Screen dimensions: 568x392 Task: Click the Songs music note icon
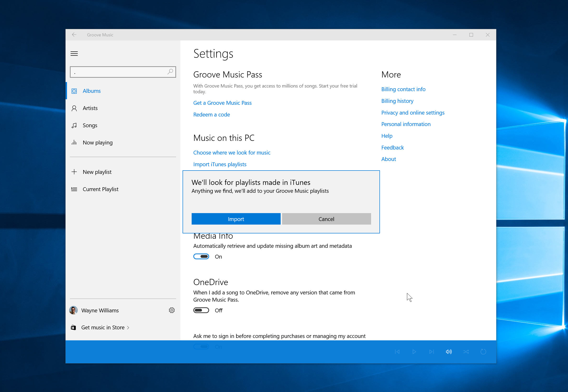(74, 126)
